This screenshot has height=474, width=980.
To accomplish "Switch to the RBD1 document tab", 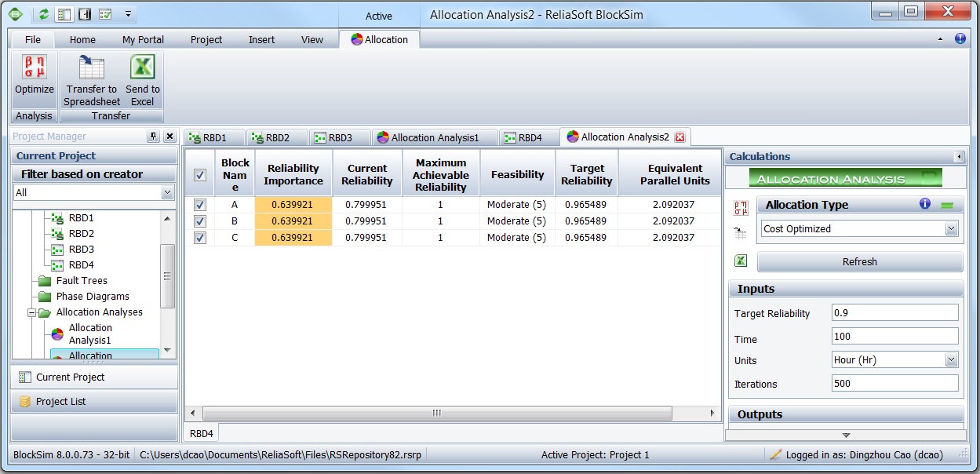I will point(214,138).
